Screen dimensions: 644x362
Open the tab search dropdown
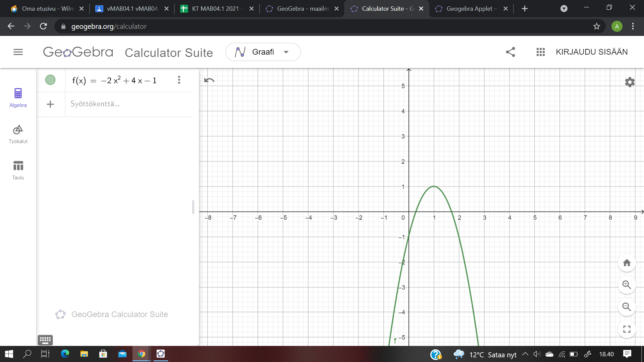[564, 9]
